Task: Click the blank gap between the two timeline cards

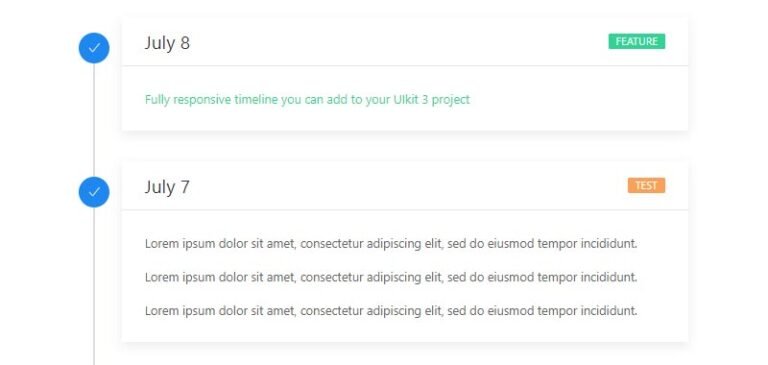Action: coord(405,146)
